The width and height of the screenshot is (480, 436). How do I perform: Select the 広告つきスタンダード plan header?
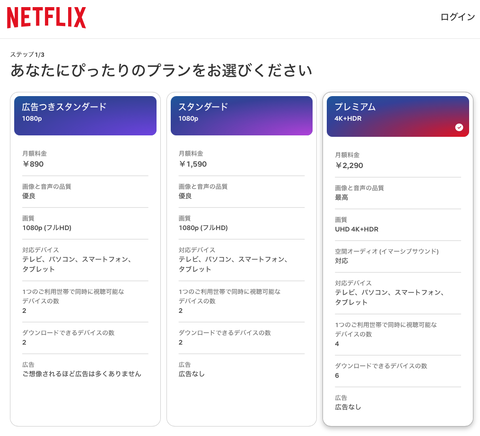tap(85, 116)
